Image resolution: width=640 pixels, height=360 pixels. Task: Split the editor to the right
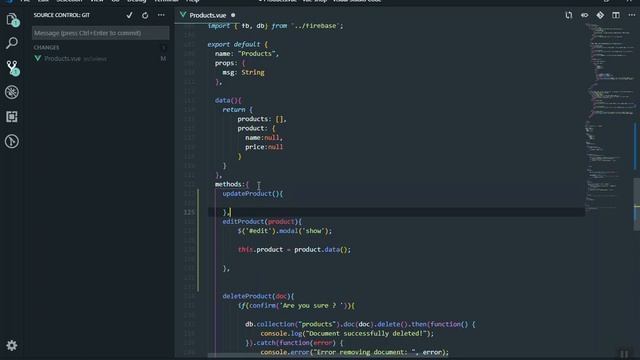point(616,15)
